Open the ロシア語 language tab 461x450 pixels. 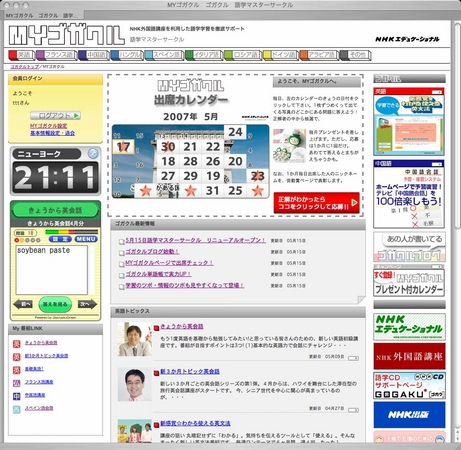click(x=243, y=55)
